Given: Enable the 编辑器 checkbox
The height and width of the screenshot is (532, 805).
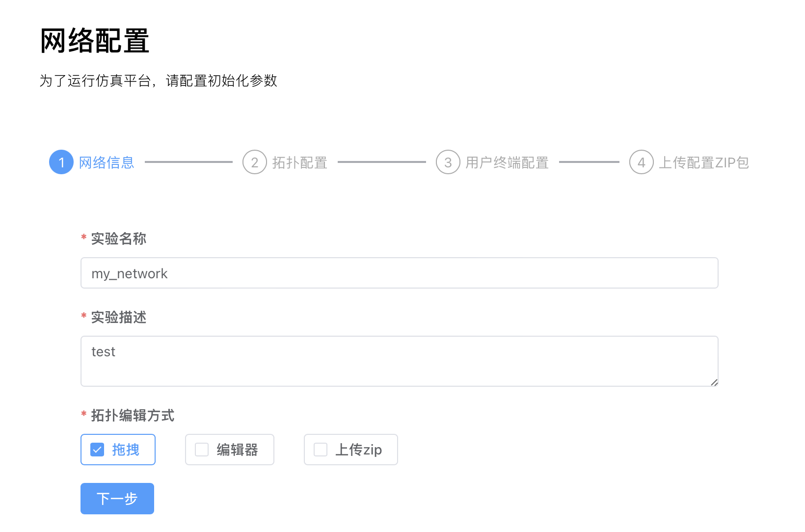Looking at the screenshot, I should point(202,450).
